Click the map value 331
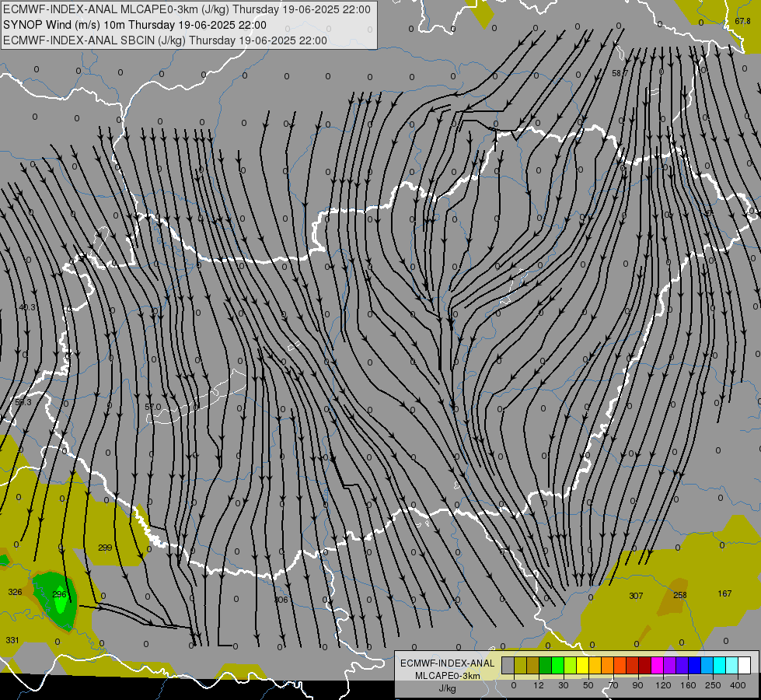Image resolution: width=761 pixels, height=700 pixels. (12, 640)
